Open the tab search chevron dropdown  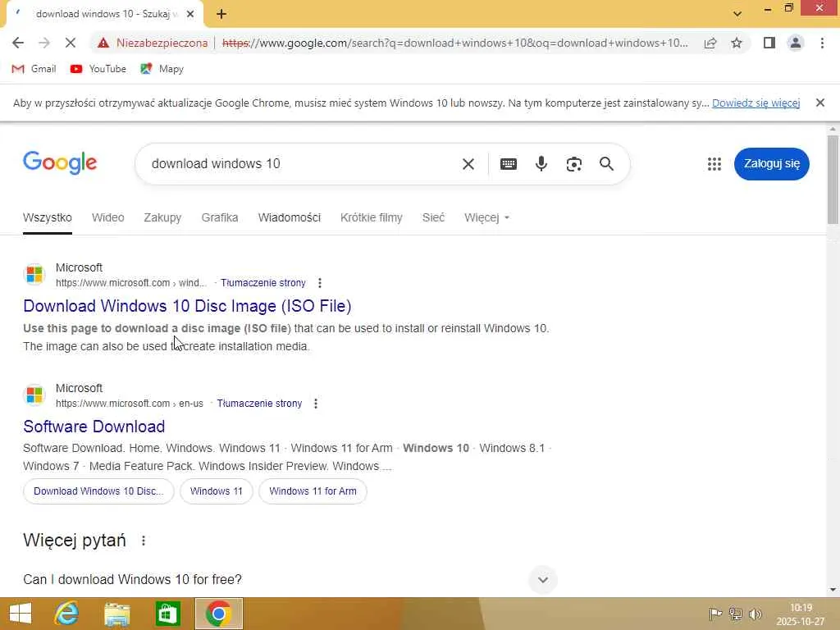click(737, 14)
